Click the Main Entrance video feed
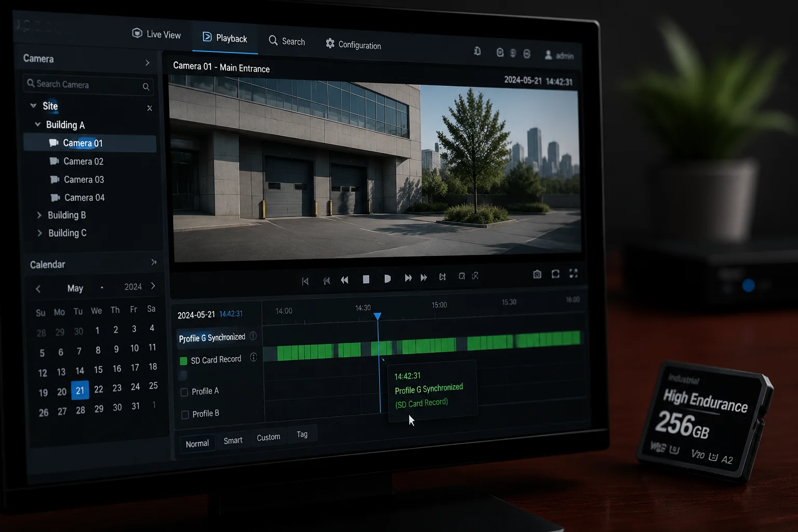Screen dimensions: 798x532 (x=376, y=169)
